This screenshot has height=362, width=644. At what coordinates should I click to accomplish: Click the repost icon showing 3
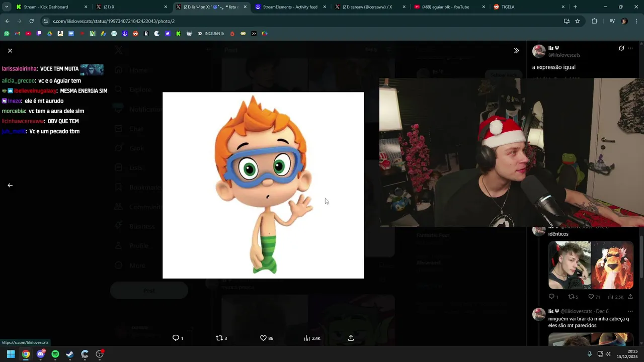[219, 338]
